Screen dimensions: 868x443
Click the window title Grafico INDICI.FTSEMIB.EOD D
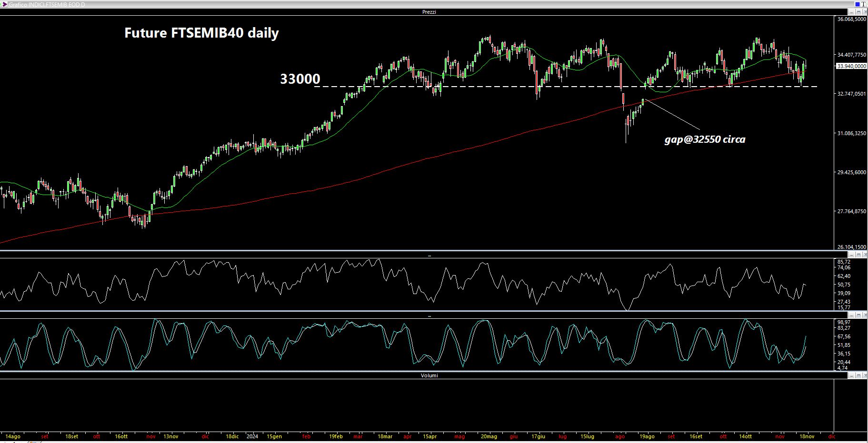(x=47, y=4)
